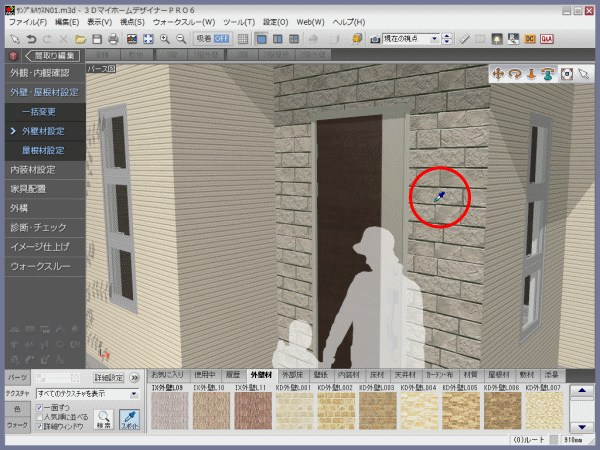Click the Undo arrow in the toolbar
The image size is (600, 450).
31,38
